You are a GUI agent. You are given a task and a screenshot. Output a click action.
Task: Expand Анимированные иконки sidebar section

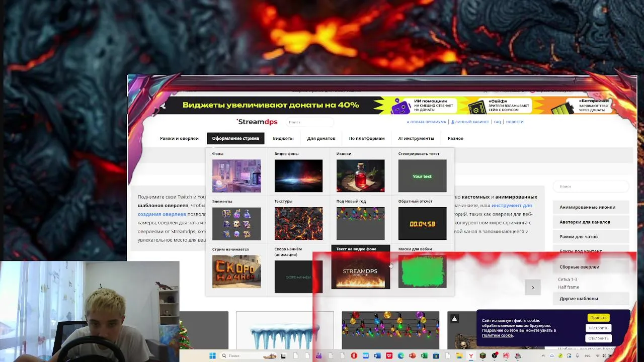click(x=591, y=207)
